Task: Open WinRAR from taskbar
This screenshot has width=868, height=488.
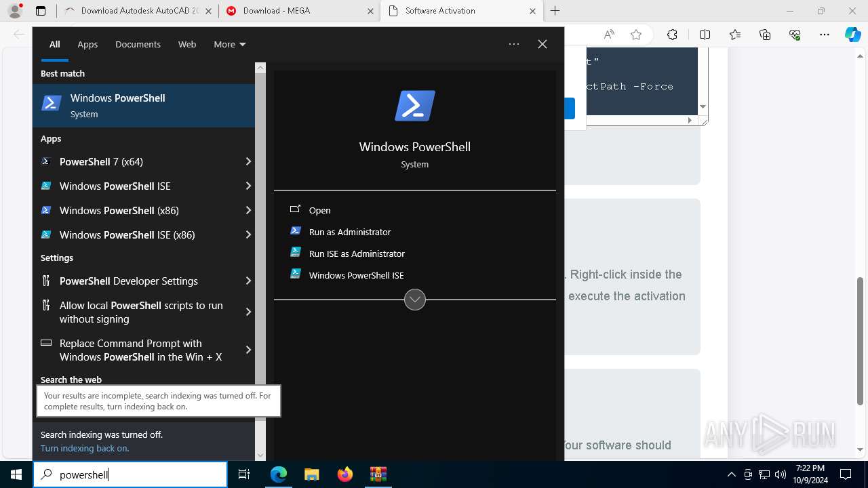Action: click(378, 474)
